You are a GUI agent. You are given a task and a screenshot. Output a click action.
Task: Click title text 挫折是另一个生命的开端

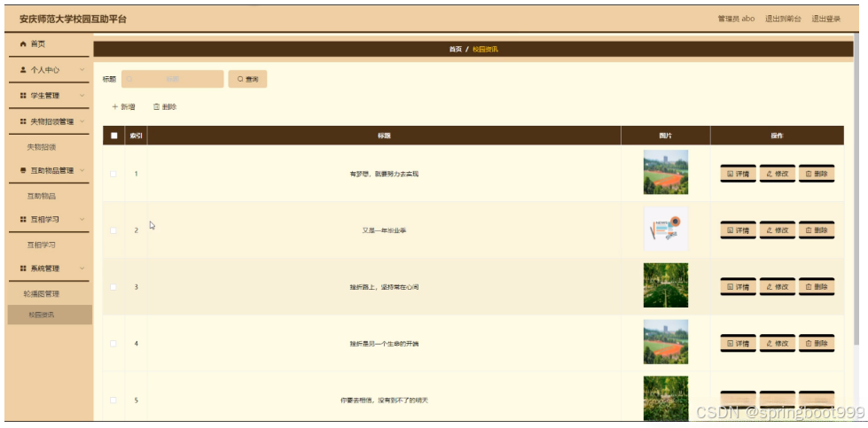point(384,344)
